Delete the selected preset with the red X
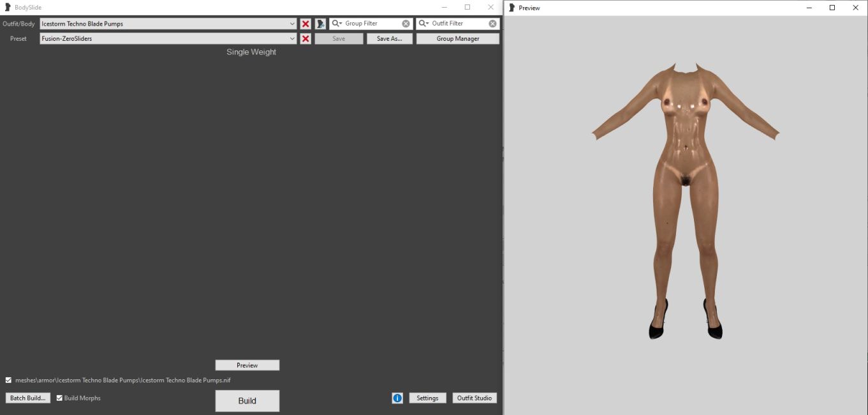 click(x=305, y=39)
